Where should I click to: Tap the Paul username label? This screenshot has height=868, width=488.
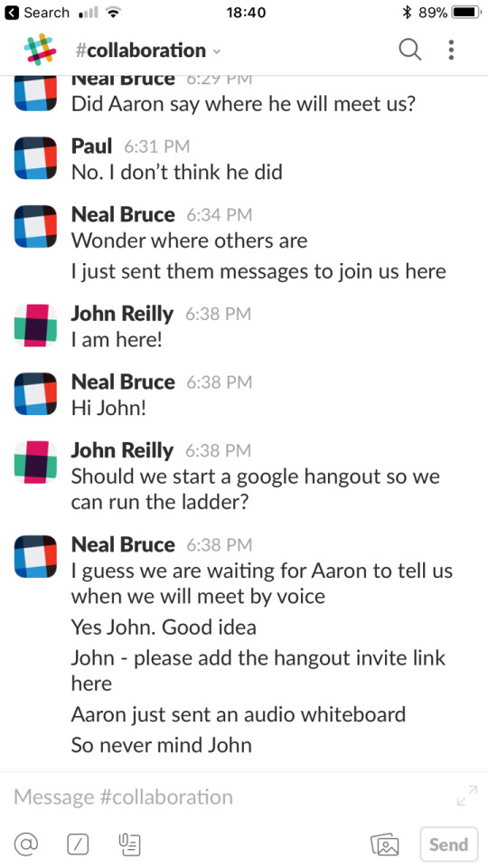coord(92,146)
